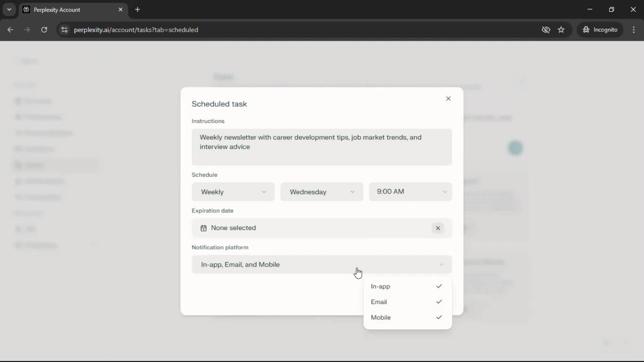Open the Wednesday day dropdown
Viewport: 644px width, 362px height.
click(x=322, y=192)
